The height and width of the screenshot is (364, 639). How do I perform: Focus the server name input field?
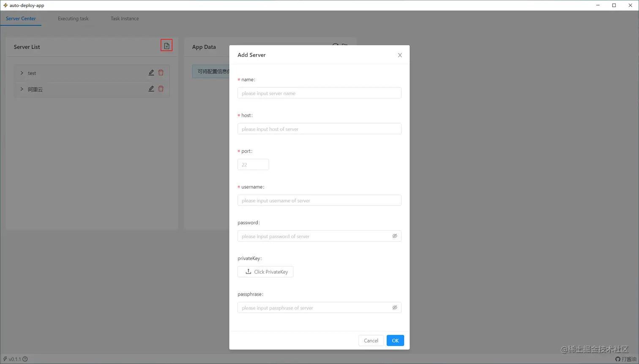point(319,93)
